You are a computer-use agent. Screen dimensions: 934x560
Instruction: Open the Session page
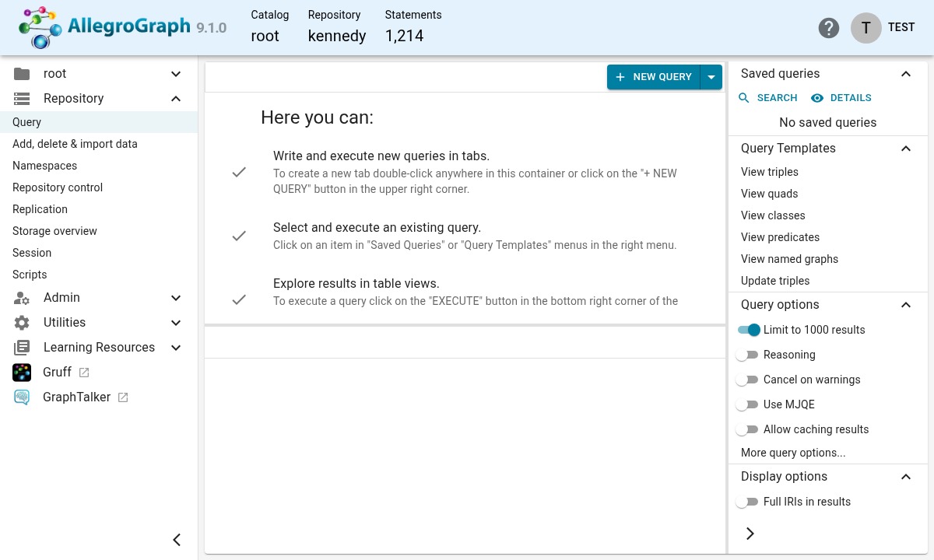tap(99, 253)
